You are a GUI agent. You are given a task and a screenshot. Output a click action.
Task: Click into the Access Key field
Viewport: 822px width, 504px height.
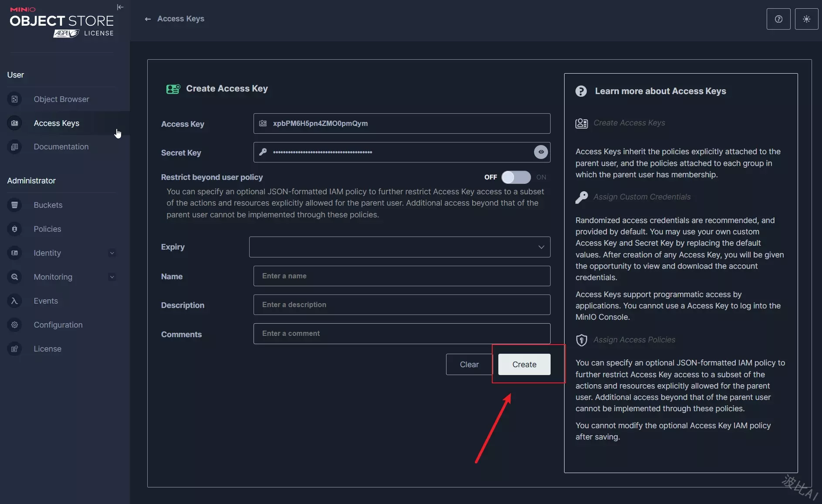[x=402, y=124]
